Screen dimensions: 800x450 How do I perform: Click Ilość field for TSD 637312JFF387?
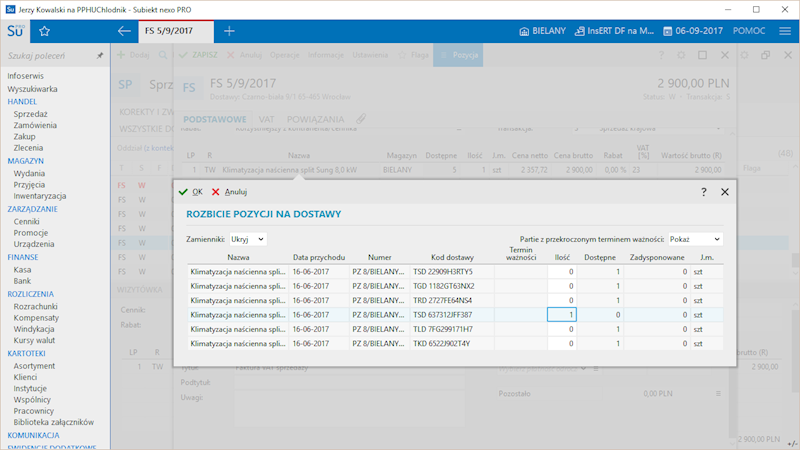[562, 315]
